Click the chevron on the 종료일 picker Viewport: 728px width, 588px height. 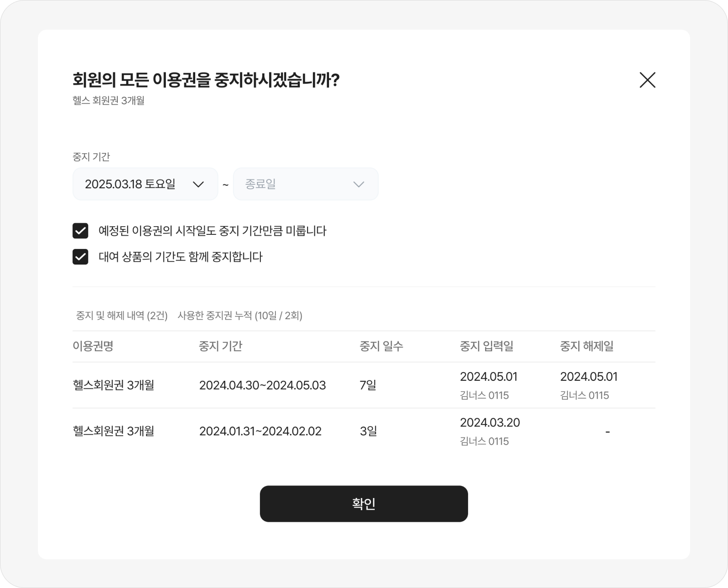[359, 184]
